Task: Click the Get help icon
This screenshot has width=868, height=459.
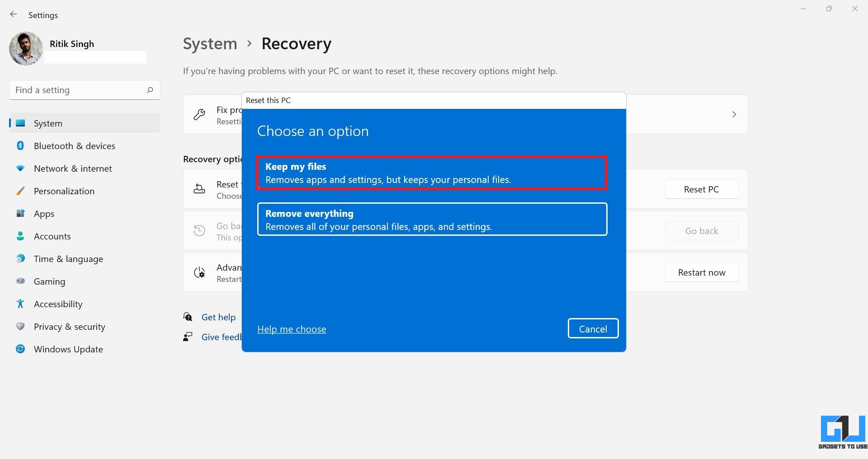Action: 188,317
